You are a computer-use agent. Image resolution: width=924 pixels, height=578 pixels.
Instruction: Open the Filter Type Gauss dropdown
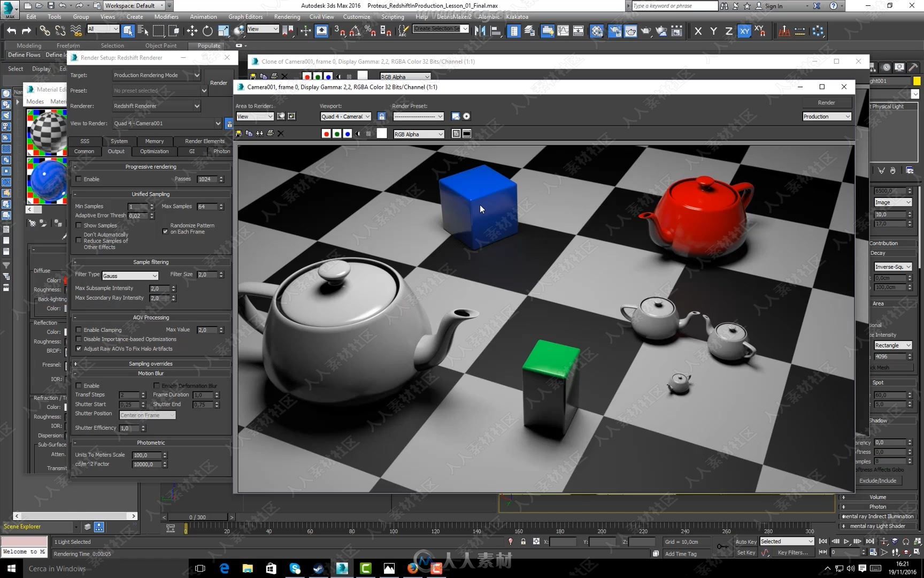(130, 276)
